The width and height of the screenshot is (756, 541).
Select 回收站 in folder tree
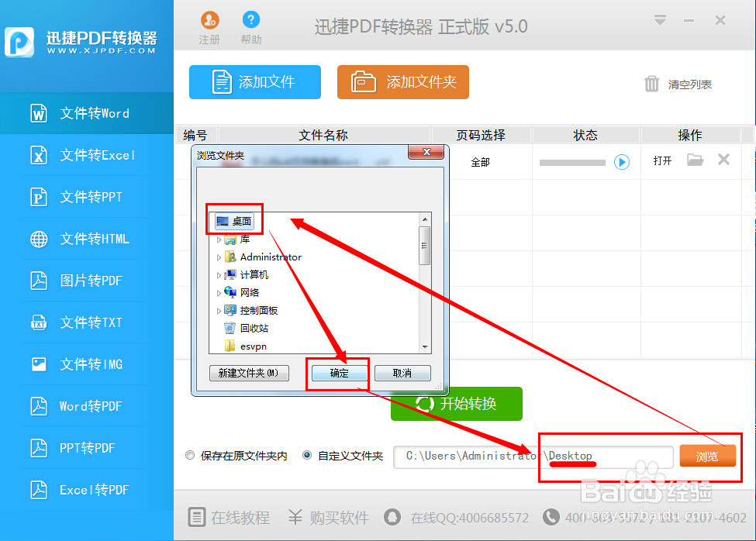(247, 329)
